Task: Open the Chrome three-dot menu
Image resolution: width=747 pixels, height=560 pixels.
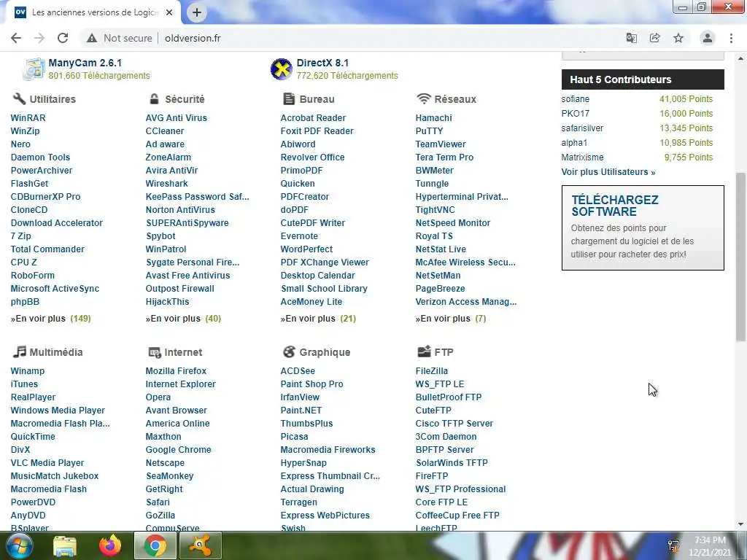Action: 731,38
